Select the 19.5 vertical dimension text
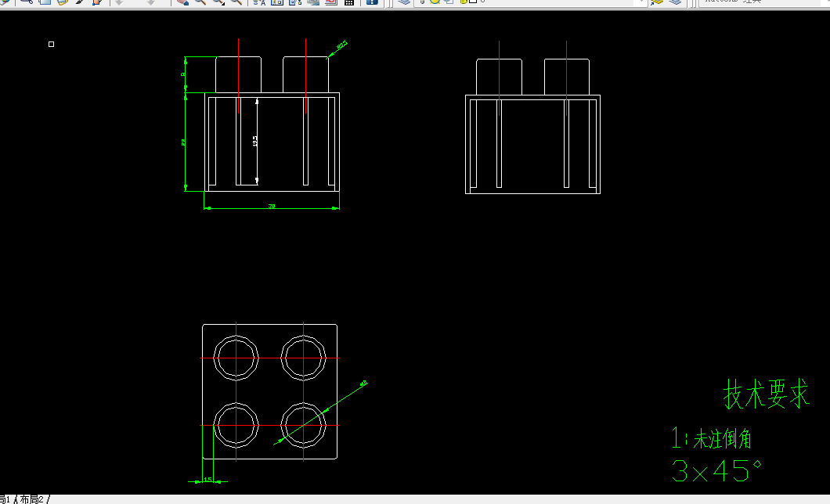Viewport: 830px width, 504px height. [x=254, y=141]
